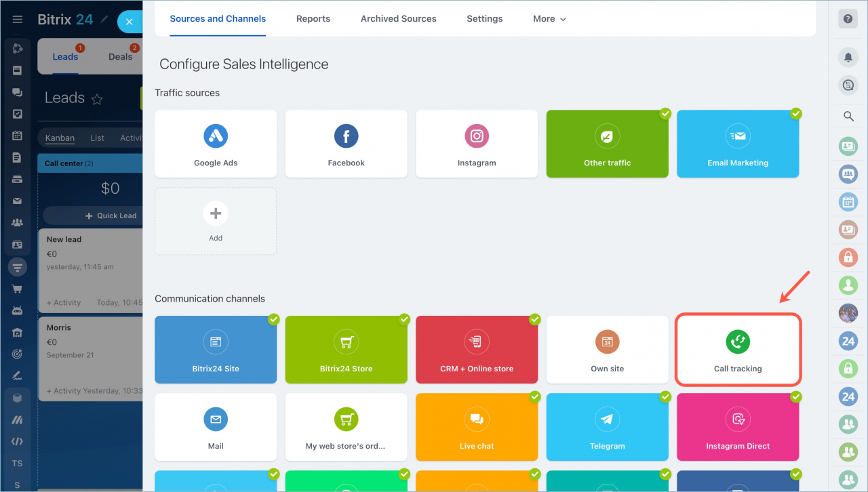Open the Live chat channel

click(x=477, y=427)
